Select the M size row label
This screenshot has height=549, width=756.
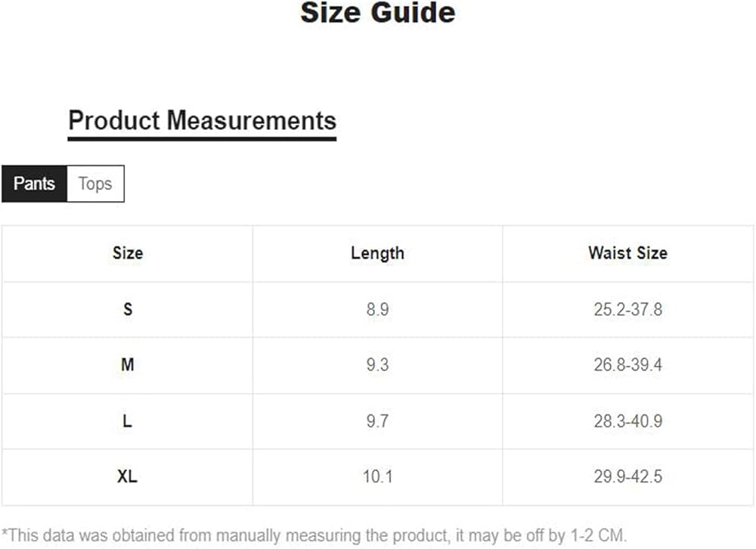coord(127,365)
